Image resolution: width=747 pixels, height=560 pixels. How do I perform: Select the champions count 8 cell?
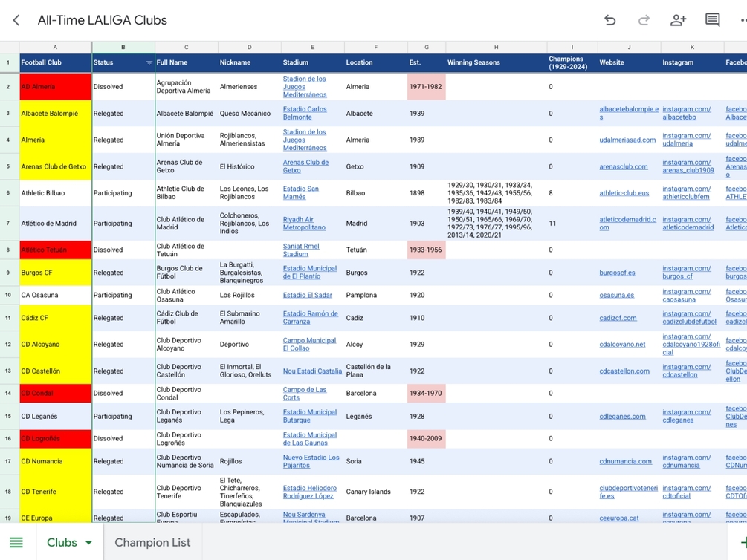pos(572,193)
